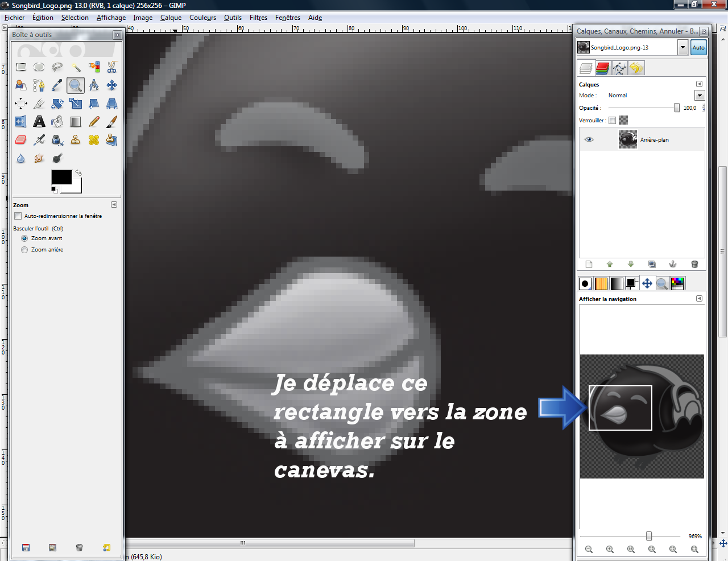Choose the Eraser tool
The height and width of the screenshot is (561, 728).
(21, 140)
